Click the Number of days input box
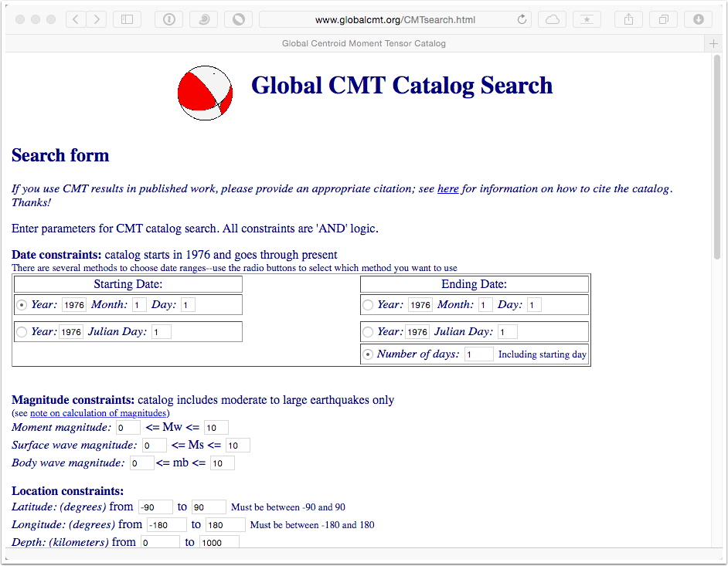 point(479,354)
